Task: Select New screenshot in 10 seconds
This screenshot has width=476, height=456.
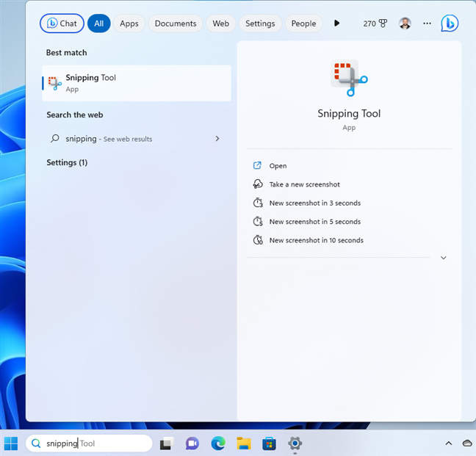Action: tap(316, 240)
